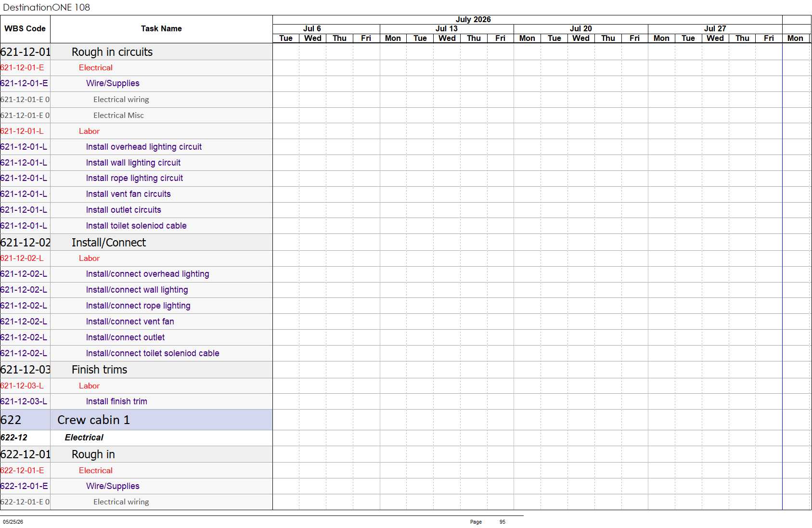Screen dimensions: 812x528
Task: Click the Rough in row under 622-12-01
Action: [136, 454]
